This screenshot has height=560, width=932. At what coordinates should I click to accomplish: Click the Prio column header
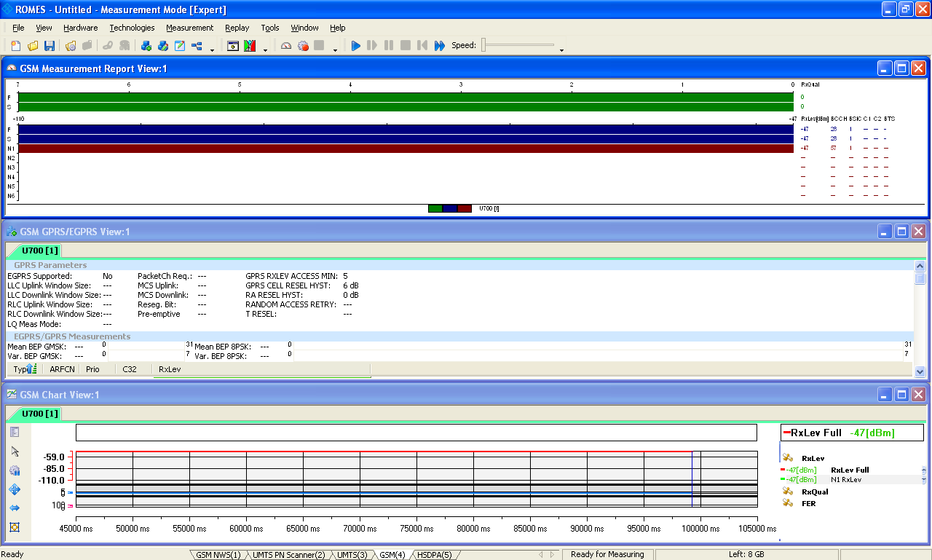(98, 369)
